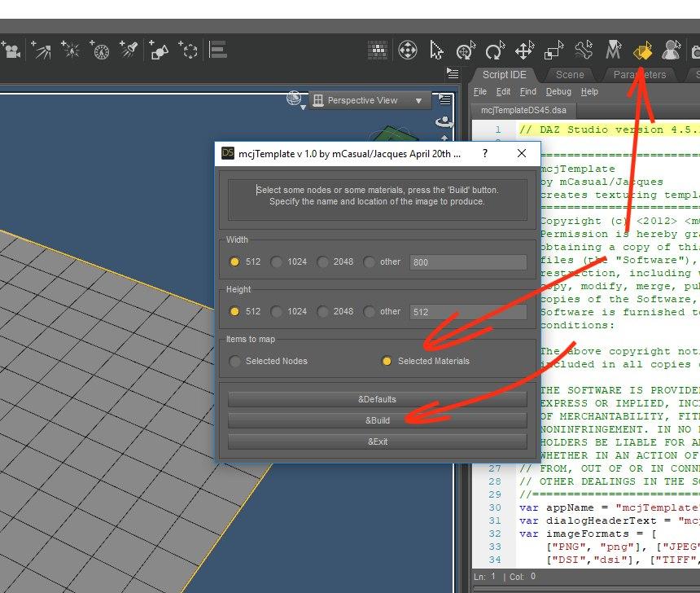Click the Create New Distant Light icon
The height and width of the screenshot is (593, 700).
(x=41, y=50)
